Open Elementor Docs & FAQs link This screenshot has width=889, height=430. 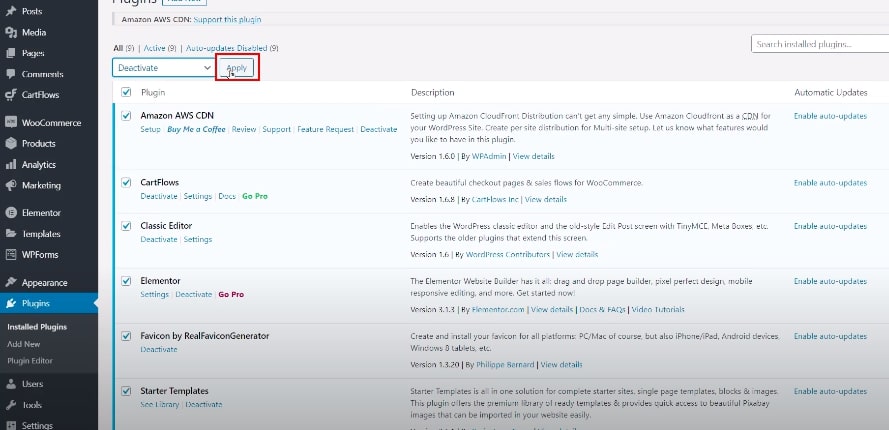(x=602, y=310)
